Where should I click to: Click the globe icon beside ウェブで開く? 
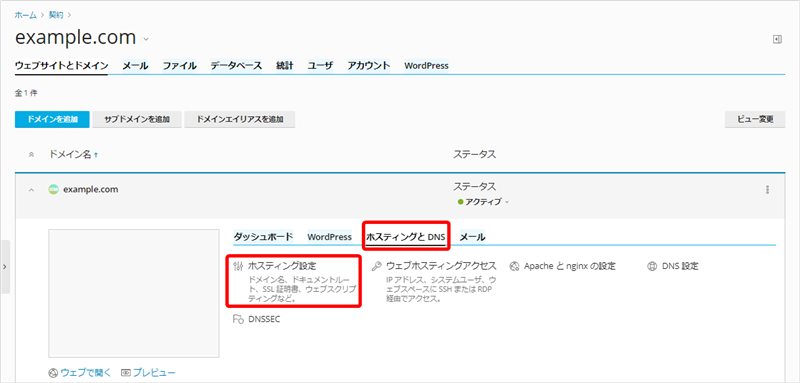53,373
